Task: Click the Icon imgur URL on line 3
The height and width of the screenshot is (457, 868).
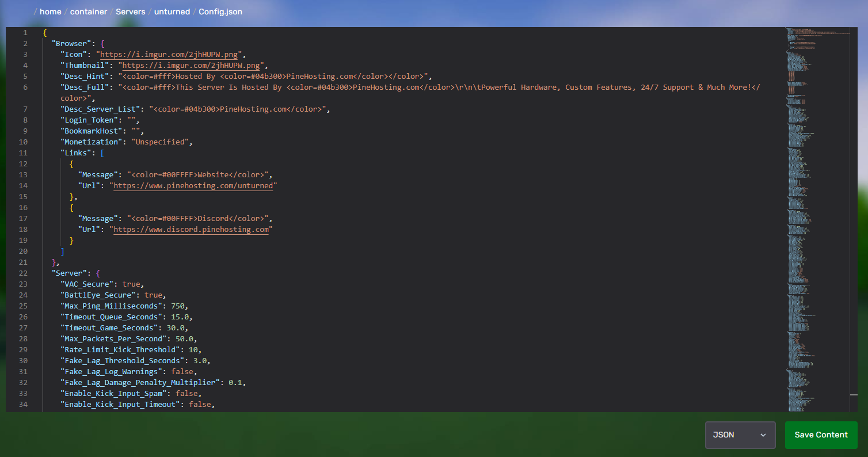Action: [170, 55]
